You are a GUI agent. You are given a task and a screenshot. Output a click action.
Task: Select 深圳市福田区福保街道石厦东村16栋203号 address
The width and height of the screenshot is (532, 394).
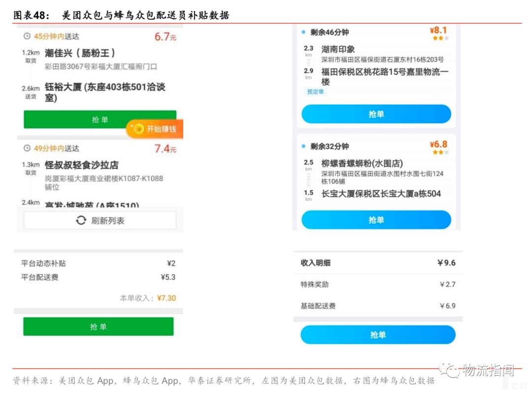(382, 60)
